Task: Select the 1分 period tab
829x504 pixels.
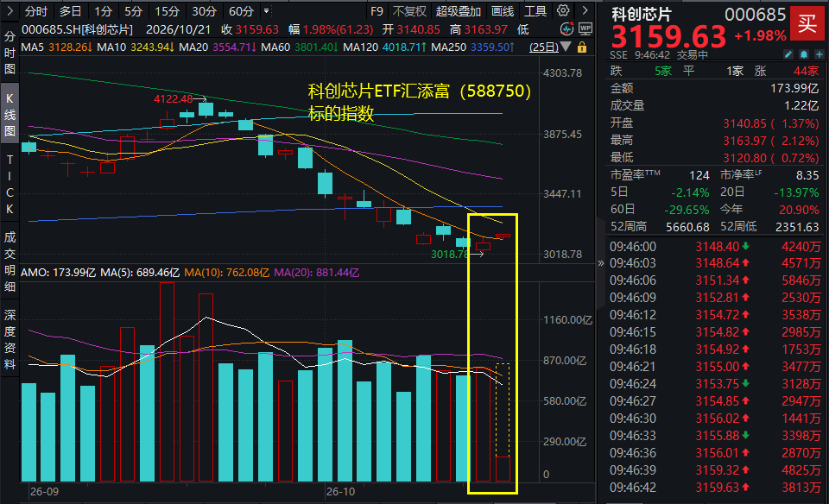Action: (x=103, y=11)
